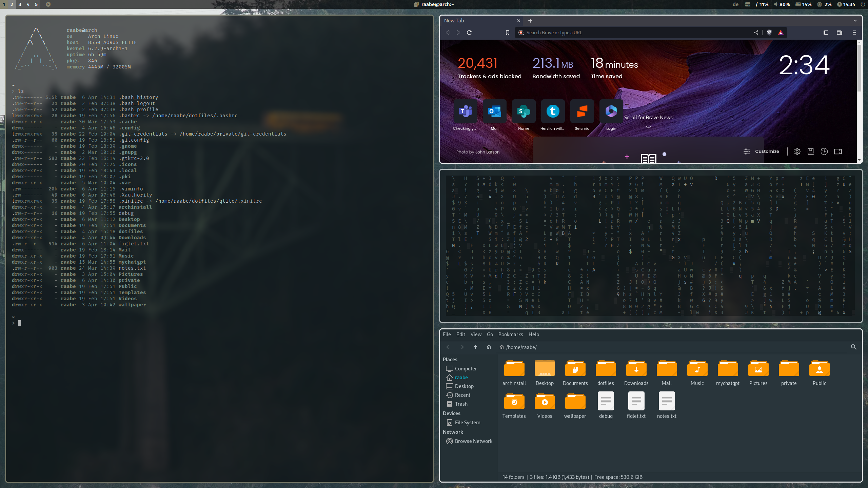Click the Customize button on the new tab page
The image size is (868, 488).
762,151
